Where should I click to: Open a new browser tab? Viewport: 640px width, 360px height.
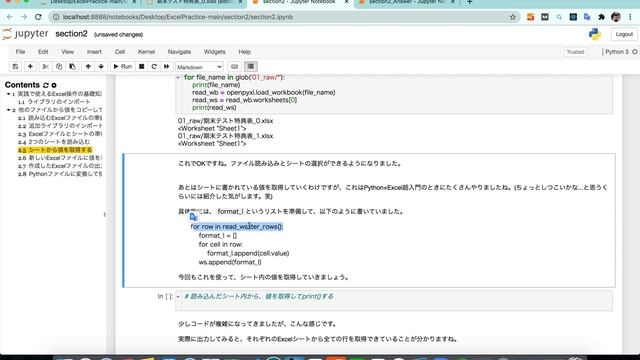[469, 2]
